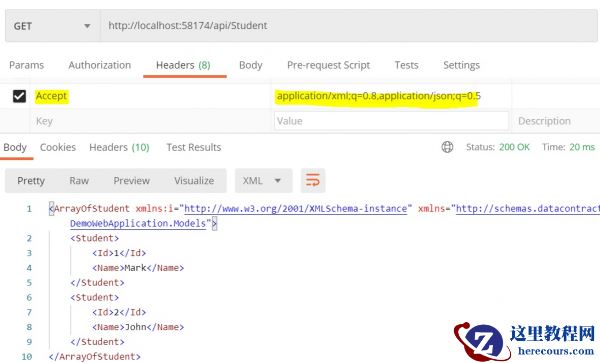
Task: Switch to the Raw view
Action: (x=79, y=181)
